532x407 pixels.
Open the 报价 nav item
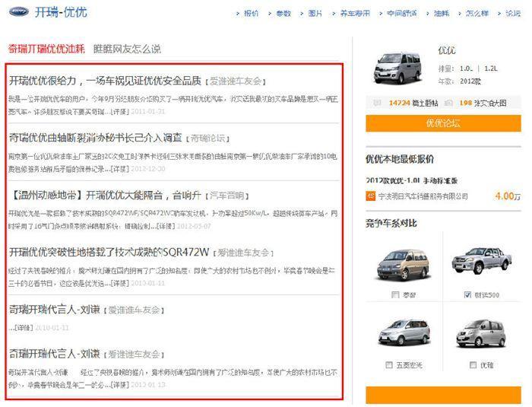pyautogui.click(x=251, y=13)
